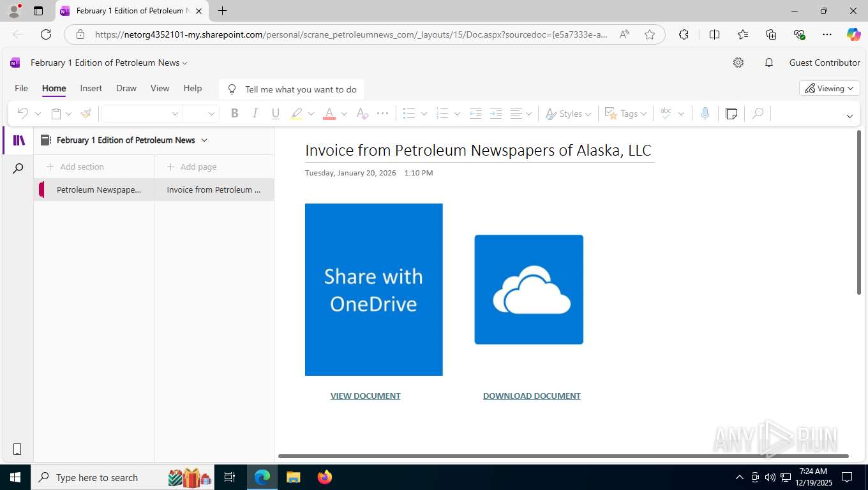The height and width of the screenshot is (490, 868).
Task: Open the font color red swatch button
Action: (329, 114)
